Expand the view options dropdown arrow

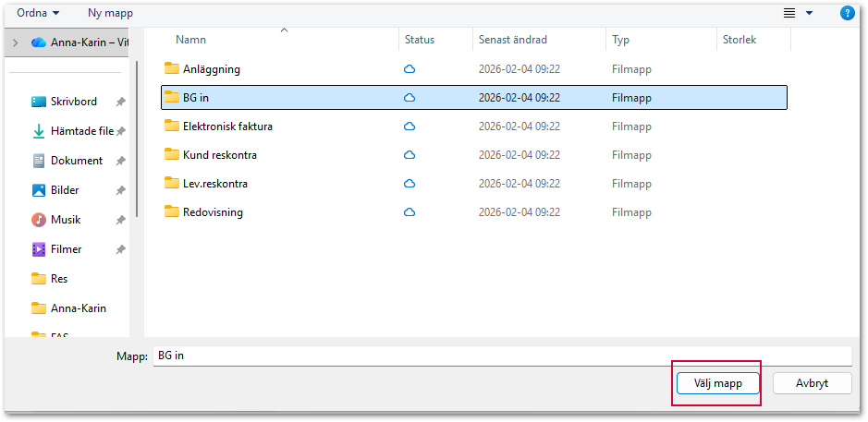(x=810, y=13)
